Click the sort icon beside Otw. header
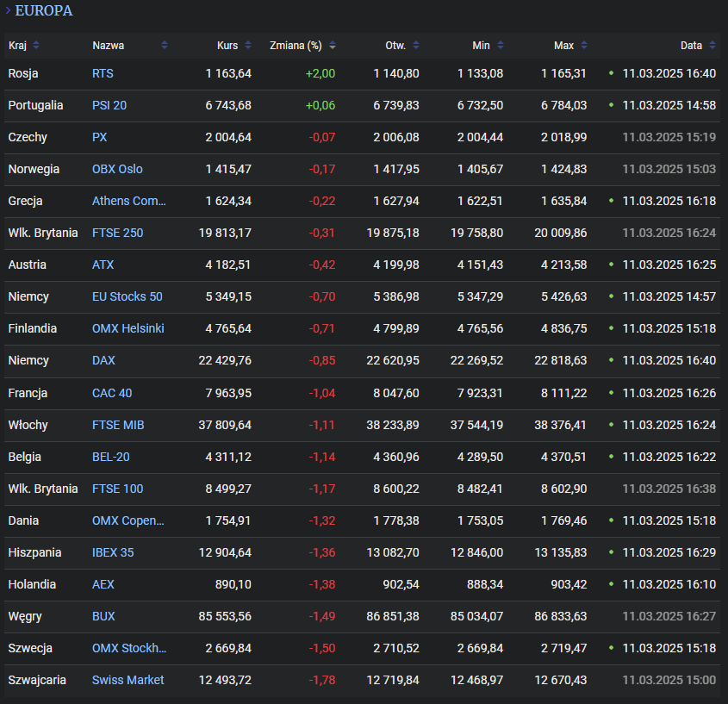Viewport: 728px width, 704px height. (x=415, y=46)
